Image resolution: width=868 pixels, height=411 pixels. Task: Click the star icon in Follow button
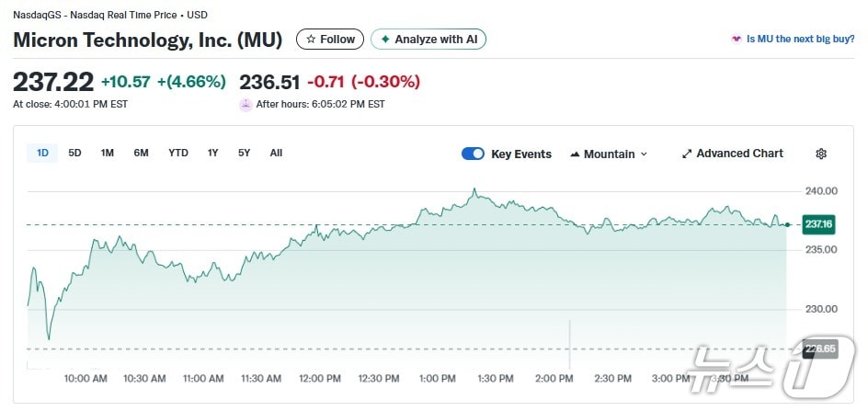(x=311, y=40)
